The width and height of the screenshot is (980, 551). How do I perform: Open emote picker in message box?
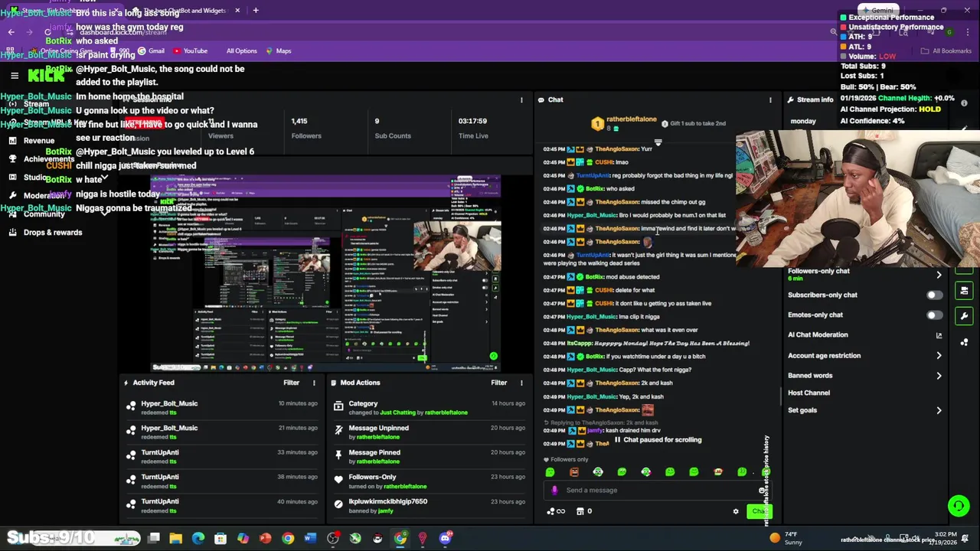(x=762, y=491)
